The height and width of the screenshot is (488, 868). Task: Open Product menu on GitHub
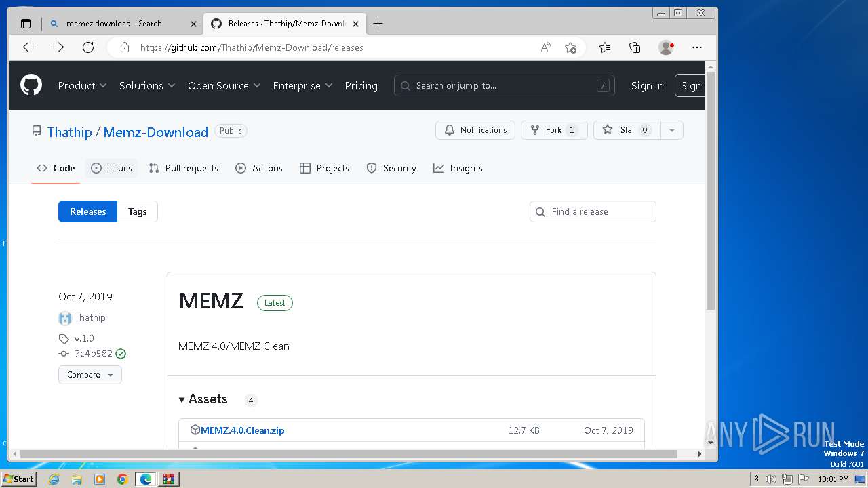point(82,86)
